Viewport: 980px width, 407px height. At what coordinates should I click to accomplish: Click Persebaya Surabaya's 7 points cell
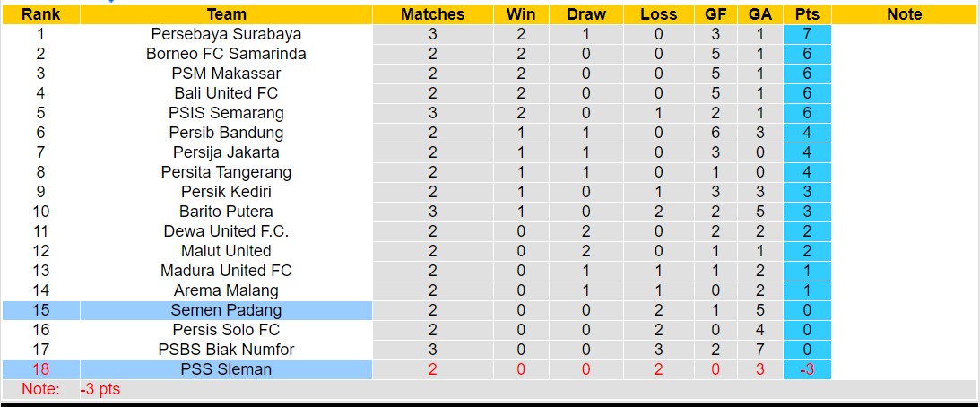[x=807, y=34]
